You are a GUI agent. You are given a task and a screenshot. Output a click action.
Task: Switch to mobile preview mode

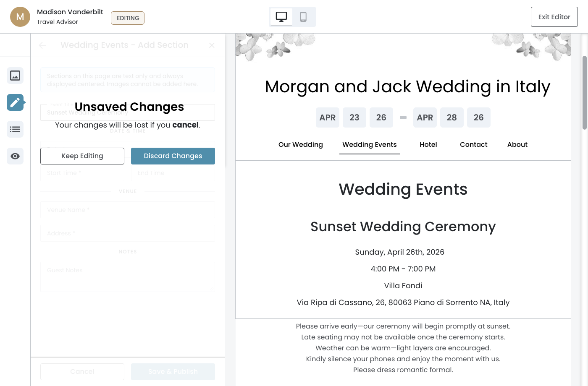point(303,17)
